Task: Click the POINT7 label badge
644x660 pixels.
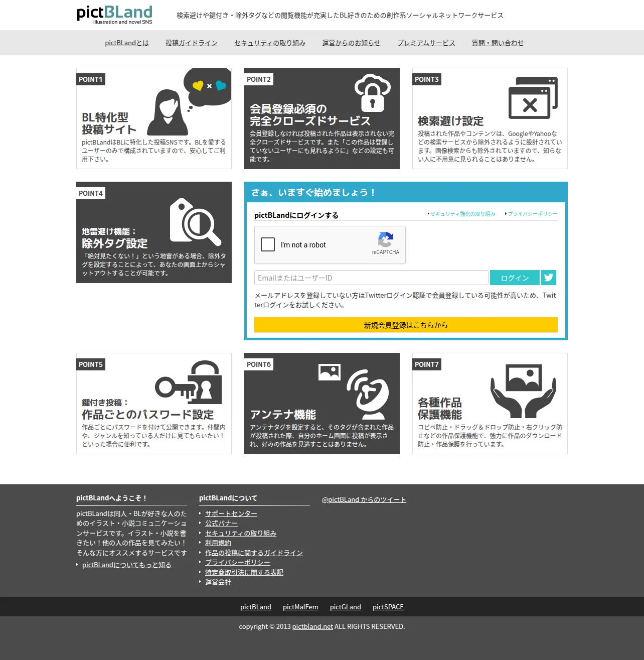Action: 427,364
